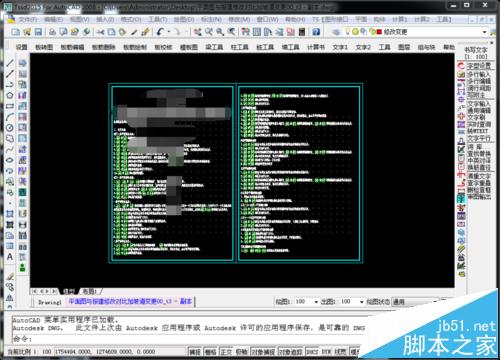Open the 帮助(H) menu
500x360 pixels.
point(295,19)
